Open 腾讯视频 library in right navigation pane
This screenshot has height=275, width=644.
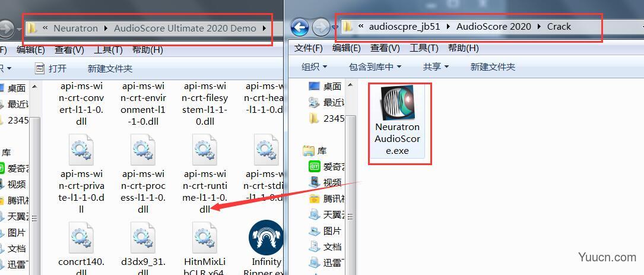pyautogui.click(x=326, y=198)
